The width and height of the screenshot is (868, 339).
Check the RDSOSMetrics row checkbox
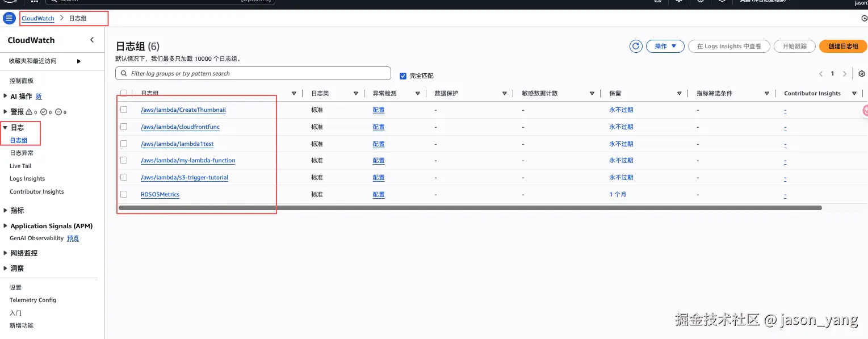(124, 194)
